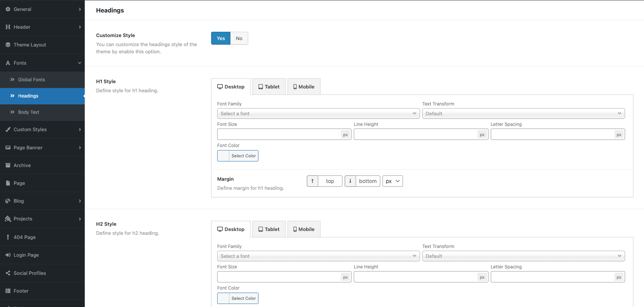Open H2 Text Transform dropdown
The width and height of the screenshot is (644, 307).
click(x=523, y=256)
